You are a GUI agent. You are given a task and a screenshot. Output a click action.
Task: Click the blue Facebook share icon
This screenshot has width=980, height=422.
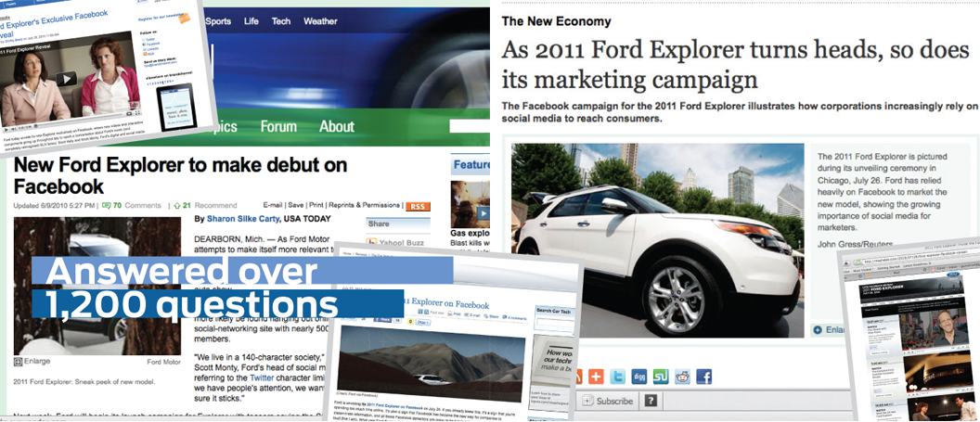pos(704,377)
